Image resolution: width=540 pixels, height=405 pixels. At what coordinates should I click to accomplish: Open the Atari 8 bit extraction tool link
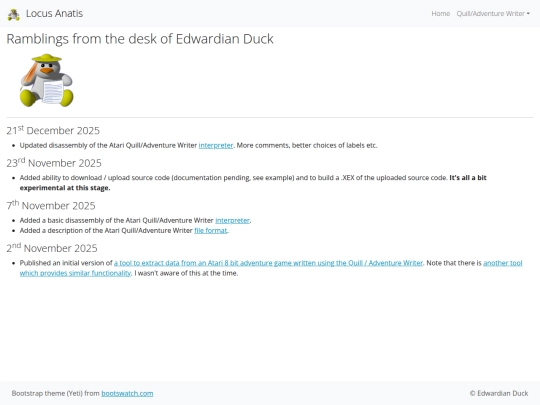(268, 263)
